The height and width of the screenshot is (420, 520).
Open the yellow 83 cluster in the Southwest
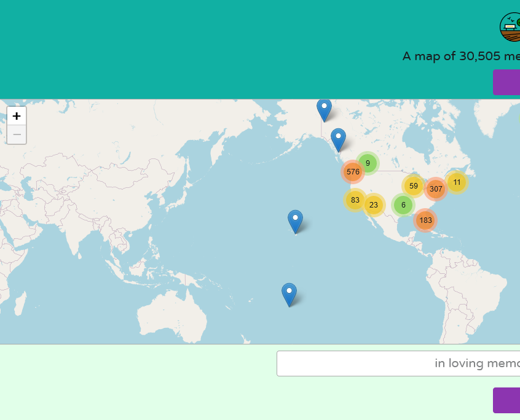355,200
